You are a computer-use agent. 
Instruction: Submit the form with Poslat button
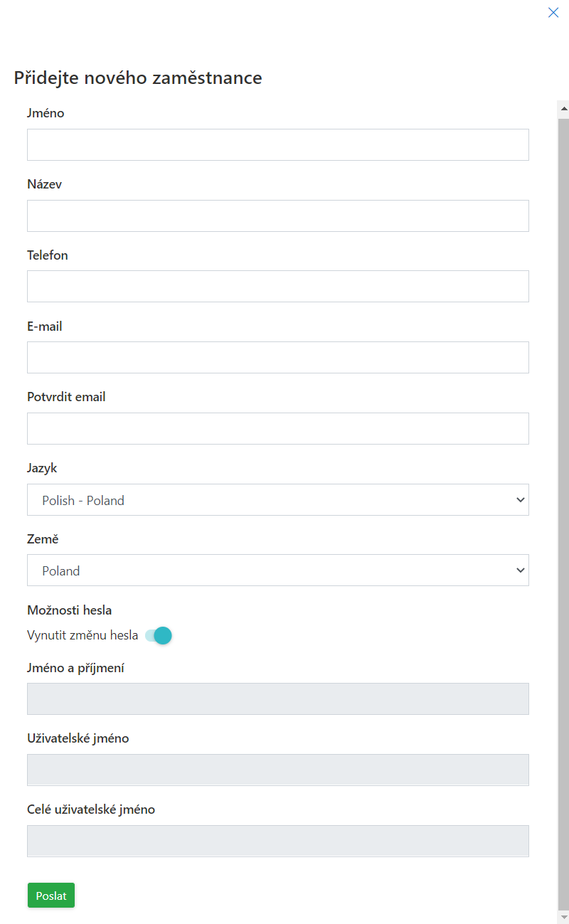pos(51,896)
